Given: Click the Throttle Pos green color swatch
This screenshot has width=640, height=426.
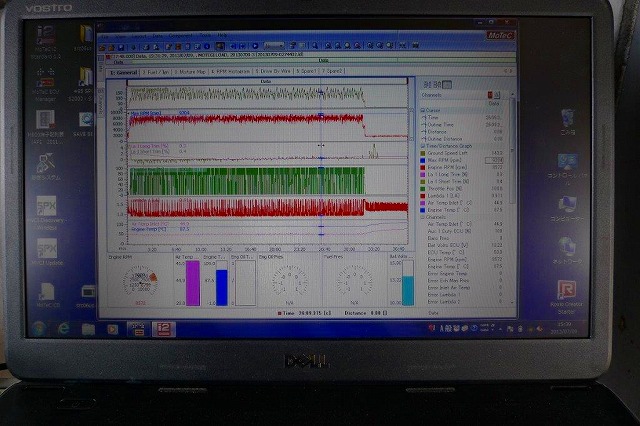Looking at the screenshot, I should point(423,189).
